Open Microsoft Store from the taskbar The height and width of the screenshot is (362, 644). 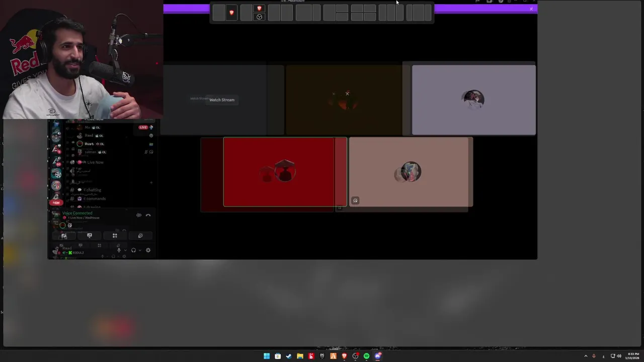[278, 356]
